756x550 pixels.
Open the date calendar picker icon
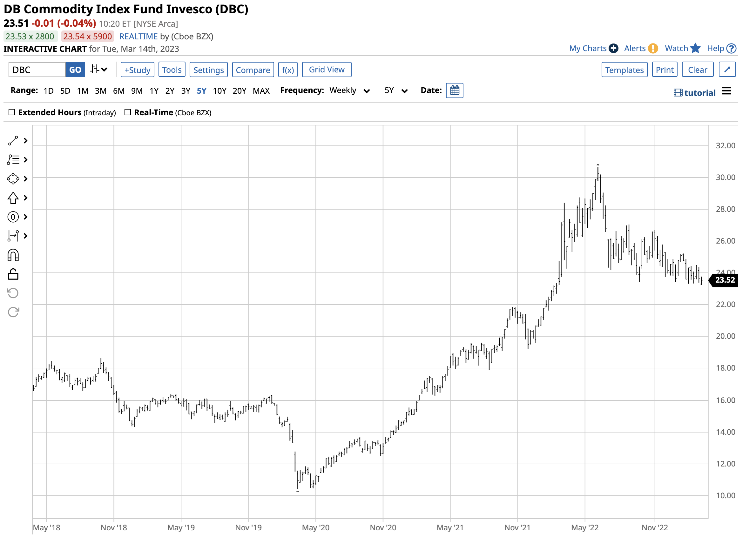[x=455, y=90]
